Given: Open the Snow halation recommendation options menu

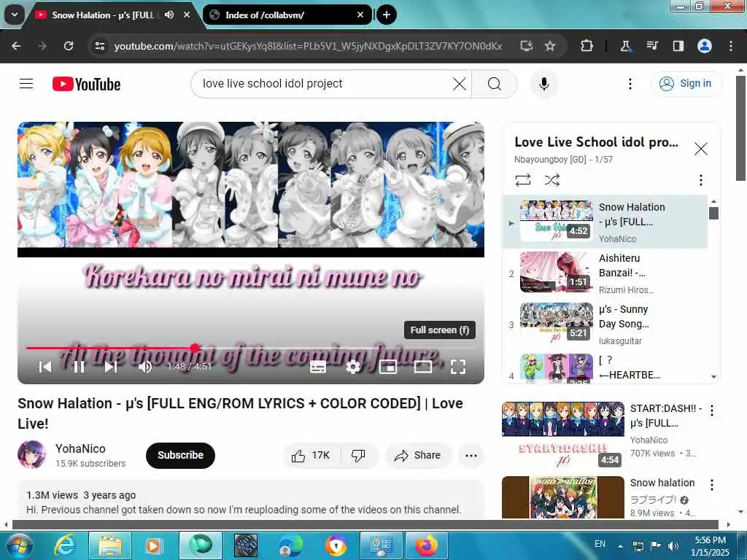Looking at the screenshot, I should [712, 485].
